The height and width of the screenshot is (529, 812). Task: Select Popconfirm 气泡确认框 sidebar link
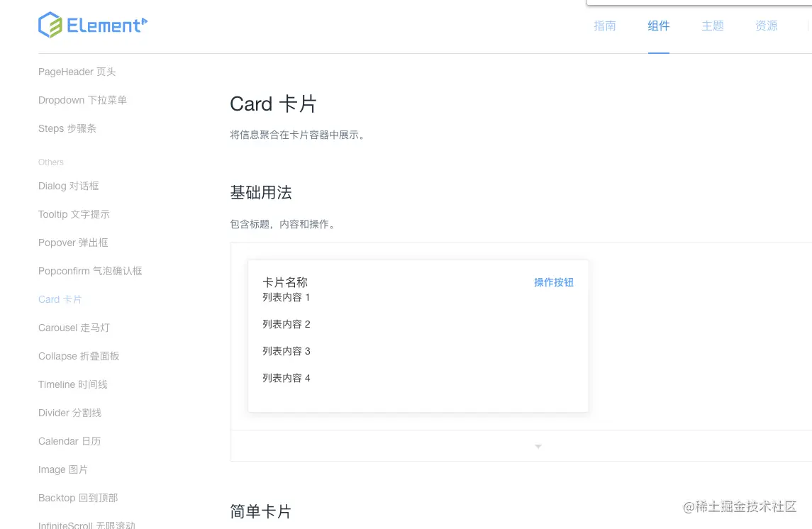click(x=90, y=271)
